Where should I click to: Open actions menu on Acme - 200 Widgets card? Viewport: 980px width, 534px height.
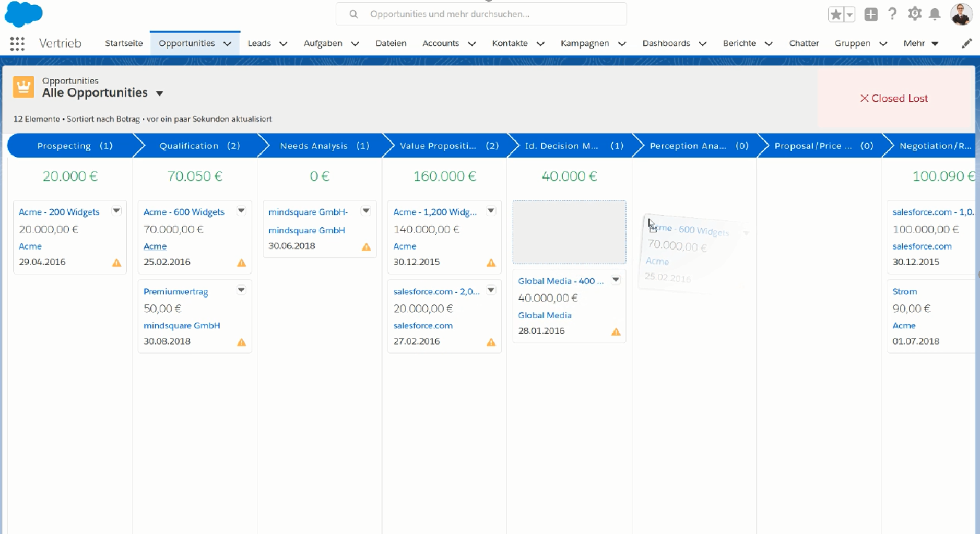(116, 211)
